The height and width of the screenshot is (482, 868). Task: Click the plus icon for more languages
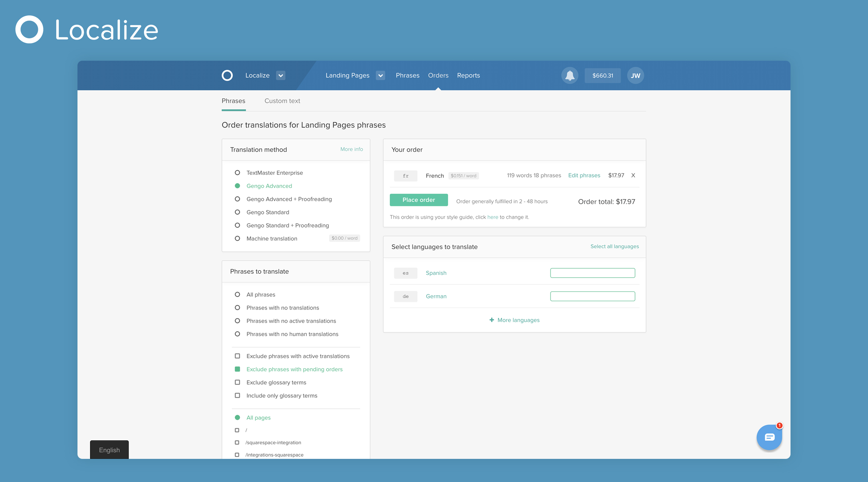point(492,320)
